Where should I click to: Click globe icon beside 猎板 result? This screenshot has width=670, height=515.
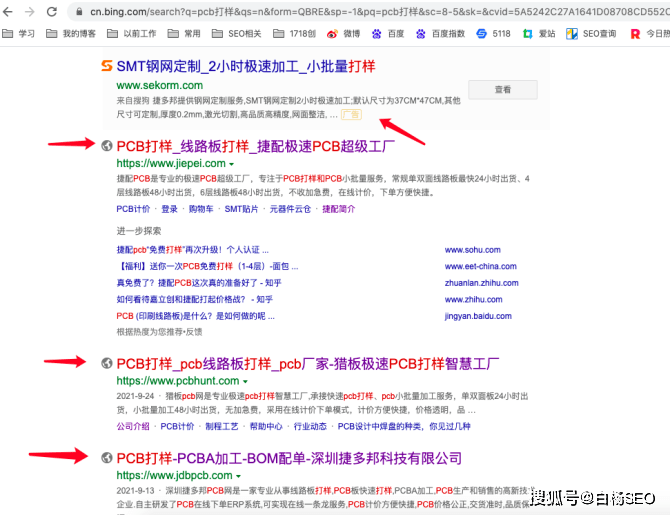(x=107, y=363)
